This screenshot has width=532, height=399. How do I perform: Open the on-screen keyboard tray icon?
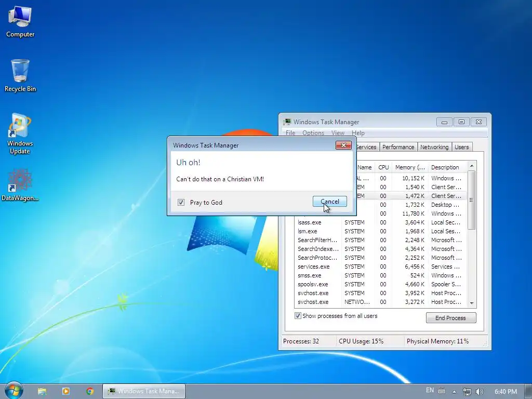(442, 391)
